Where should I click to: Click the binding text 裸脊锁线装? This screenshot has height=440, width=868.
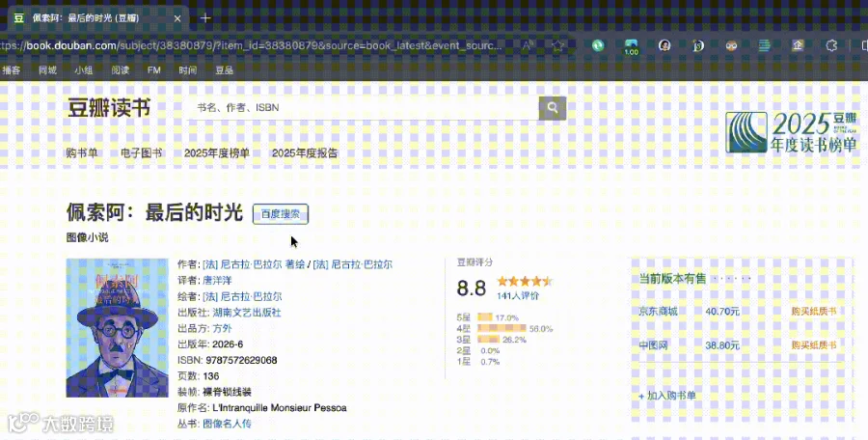tap(227, 392)
